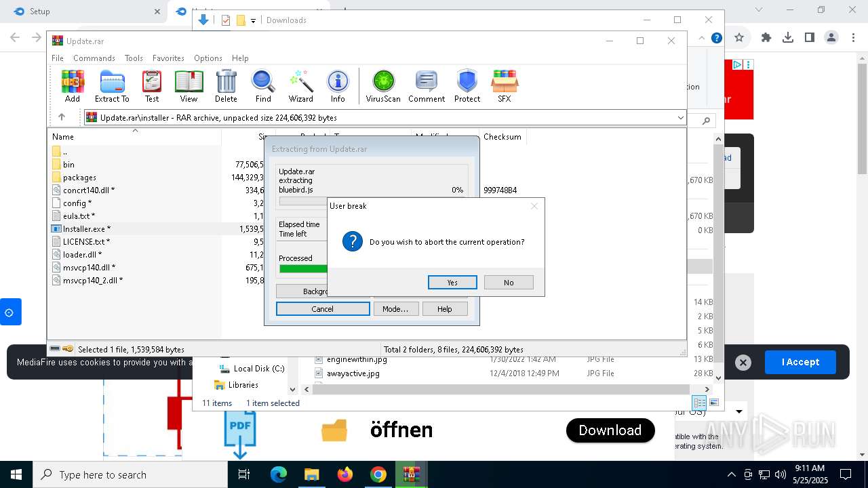Open the Find tool
868x488 pixels.
coord(263,86)
